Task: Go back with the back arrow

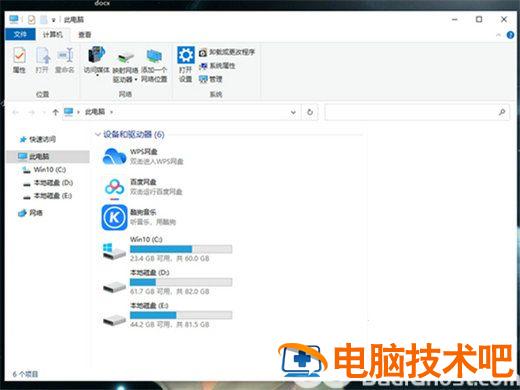Action: tap(15, 112)
